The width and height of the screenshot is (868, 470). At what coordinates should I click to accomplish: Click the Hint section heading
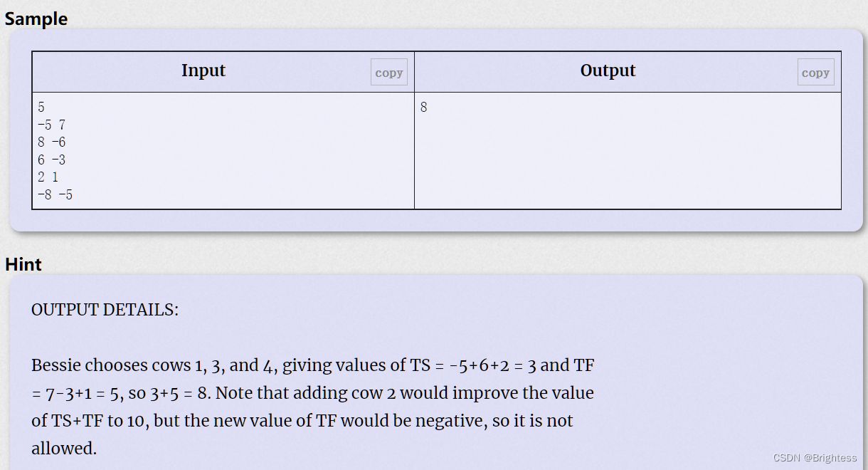23,264
